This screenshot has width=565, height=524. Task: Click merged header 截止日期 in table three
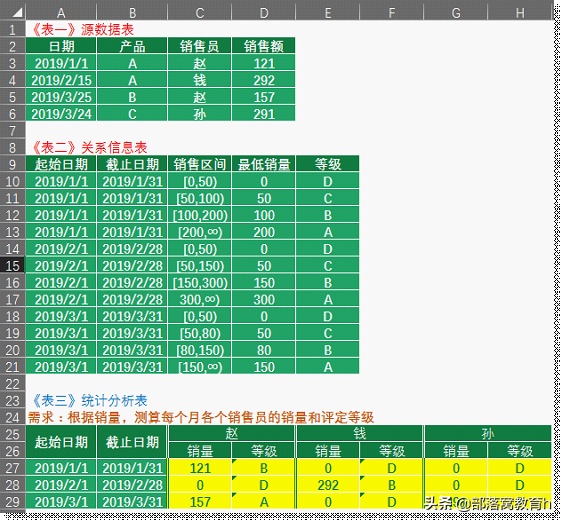(132, 442)
